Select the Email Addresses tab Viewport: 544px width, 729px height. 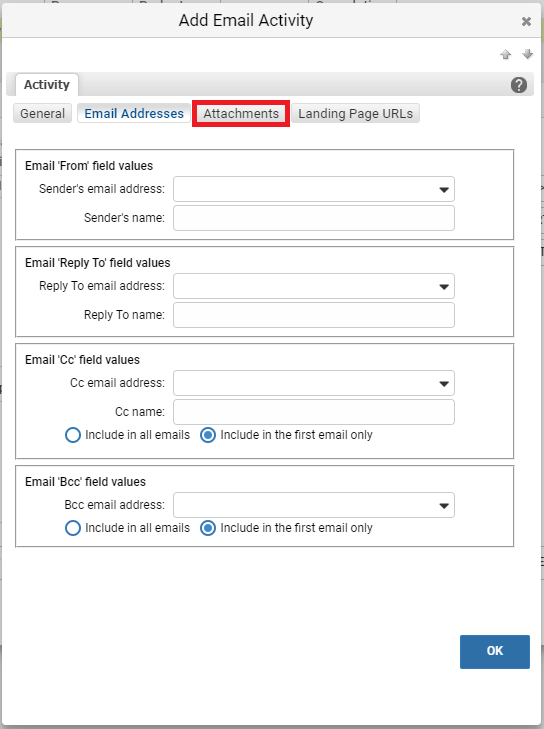(134, 113)
